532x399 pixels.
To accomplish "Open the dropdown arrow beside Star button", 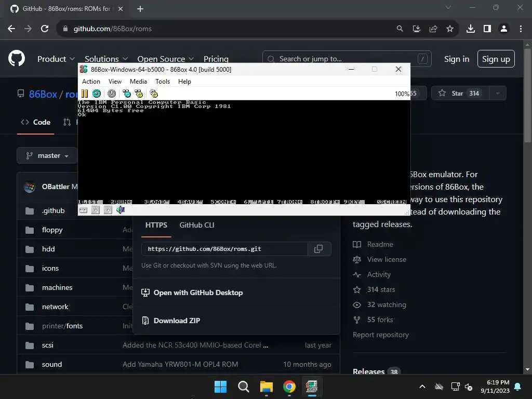I will coord(497,94).
